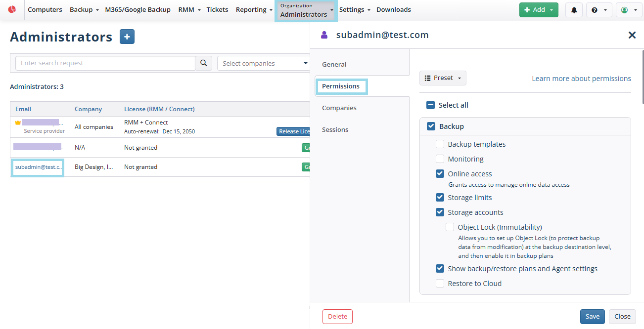Click the red app logo icon
The height and width of the screenshot is (329, 644).
click(12, 9)
